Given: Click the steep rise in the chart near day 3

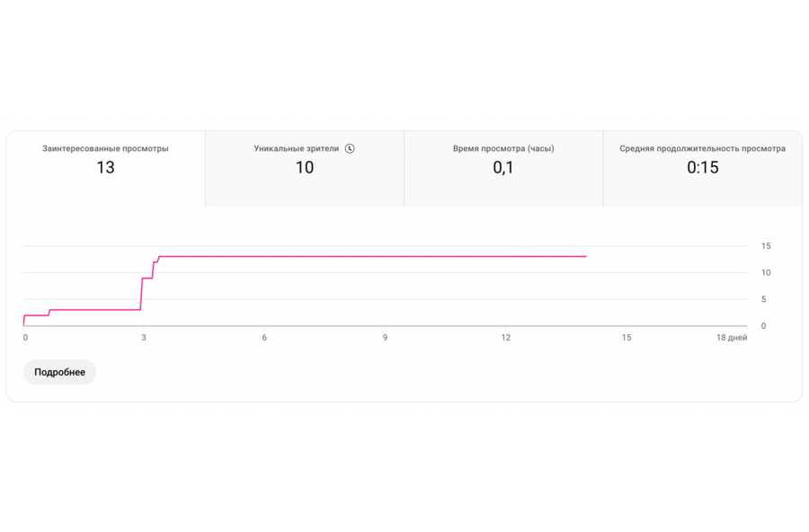Looking at the screenshot, I should 142,294.
